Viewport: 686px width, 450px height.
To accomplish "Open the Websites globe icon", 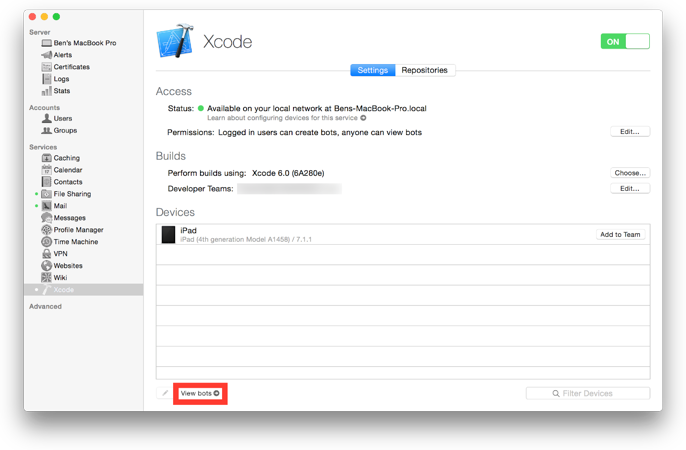I will click(x=46, y=265).
